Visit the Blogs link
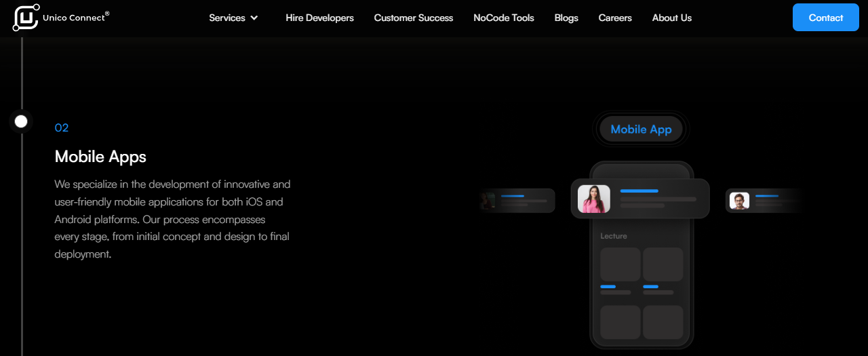This screenshot has width=868, height=356. click(x=566, y=18)
